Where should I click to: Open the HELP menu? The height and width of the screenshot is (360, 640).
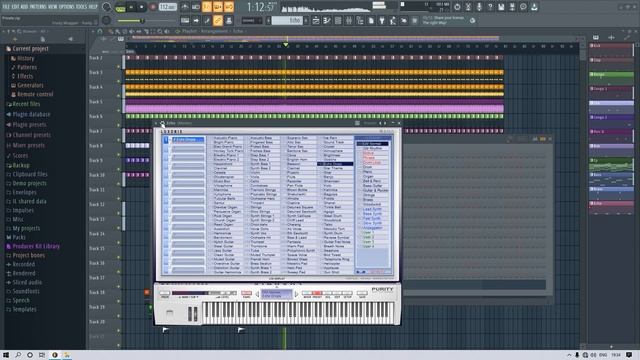[x=93, y=7]
